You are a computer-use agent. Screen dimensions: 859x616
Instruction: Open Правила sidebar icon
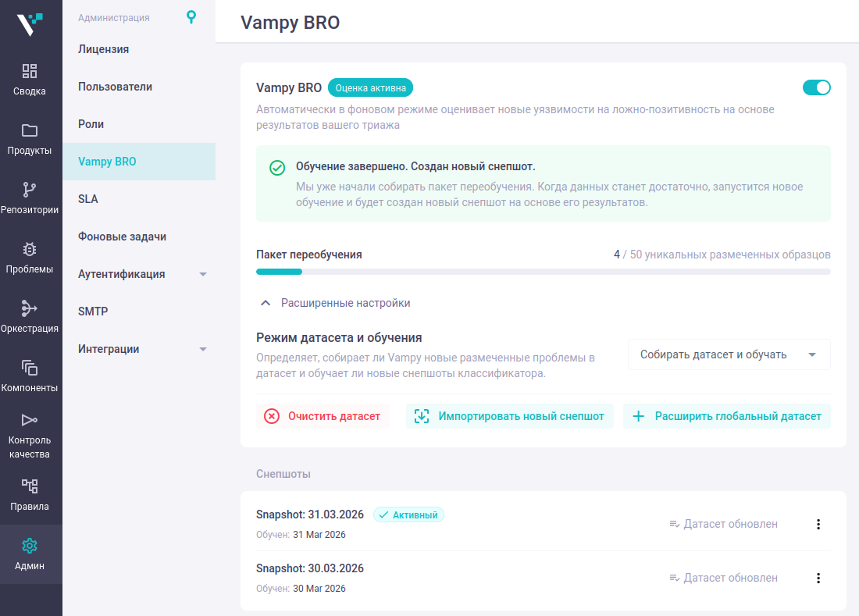(30, 487)
